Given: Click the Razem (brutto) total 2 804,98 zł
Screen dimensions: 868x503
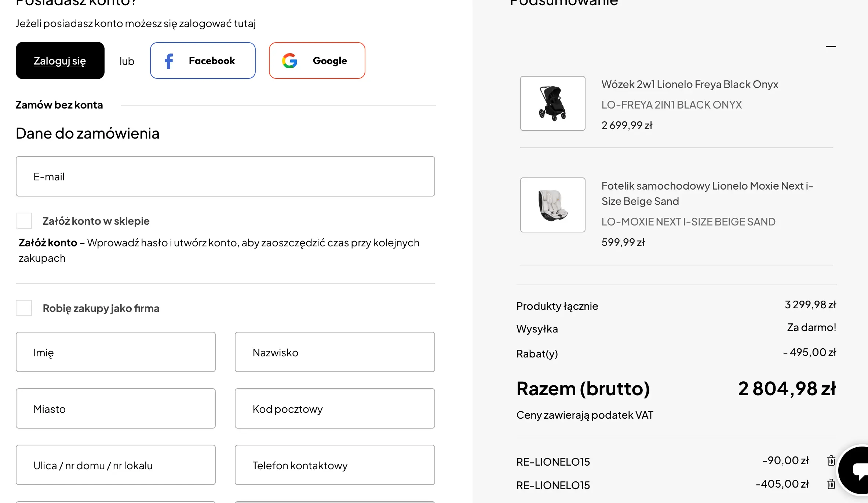Looking at the screenshot, I should pyautogui.click(x=787, y=389).
